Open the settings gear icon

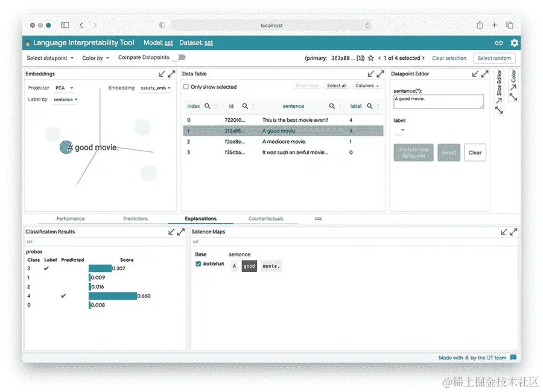514,43
